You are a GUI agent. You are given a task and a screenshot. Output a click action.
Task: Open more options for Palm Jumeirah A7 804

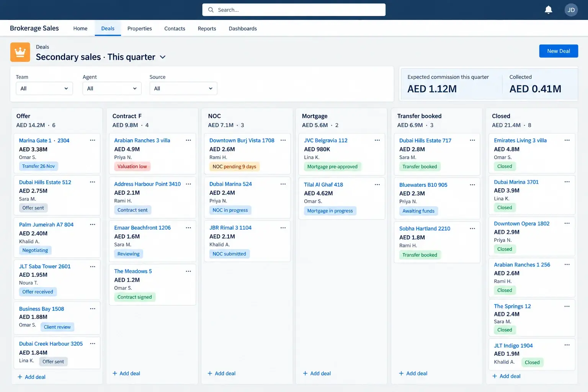(x=93, y=225)
